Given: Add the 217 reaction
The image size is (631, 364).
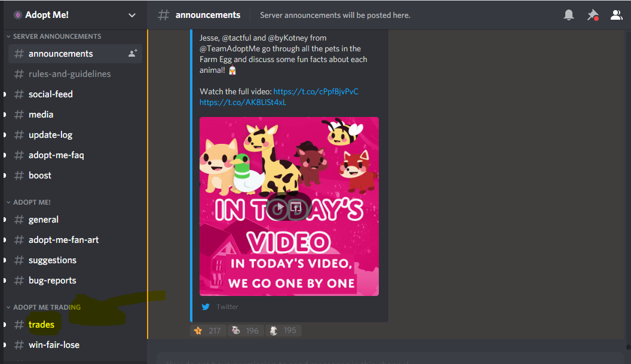Looking at the screenshot, I should coord(208,330).
